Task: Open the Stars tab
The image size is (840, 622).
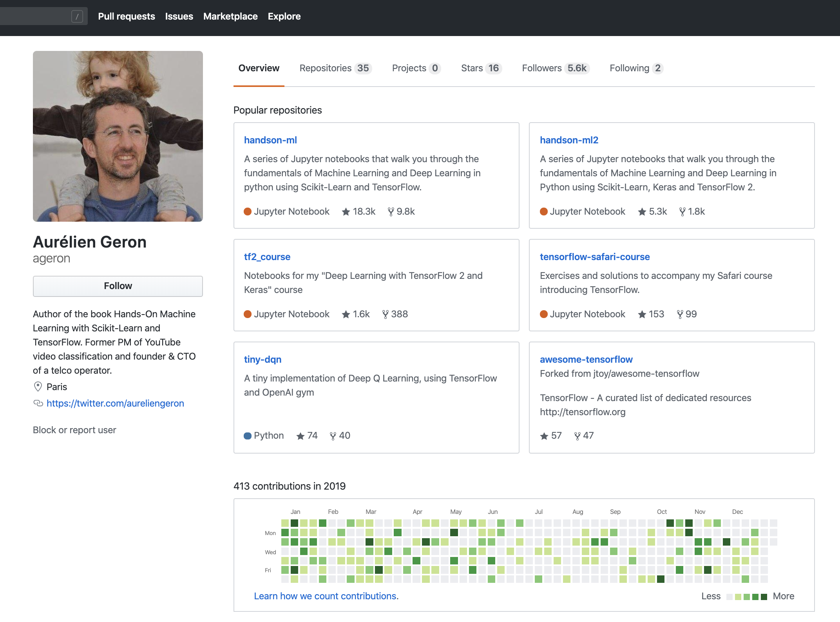Action: (x=481, y=68)
